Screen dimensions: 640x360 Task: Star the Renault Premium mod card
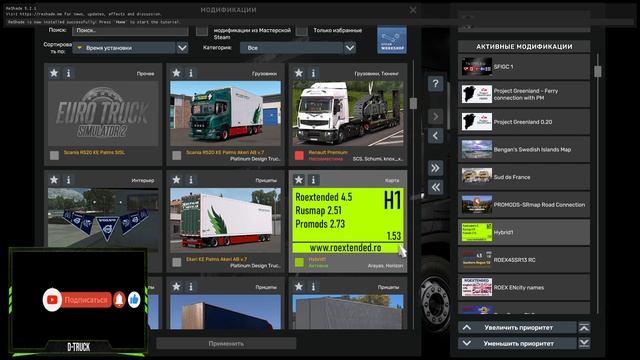299,73
